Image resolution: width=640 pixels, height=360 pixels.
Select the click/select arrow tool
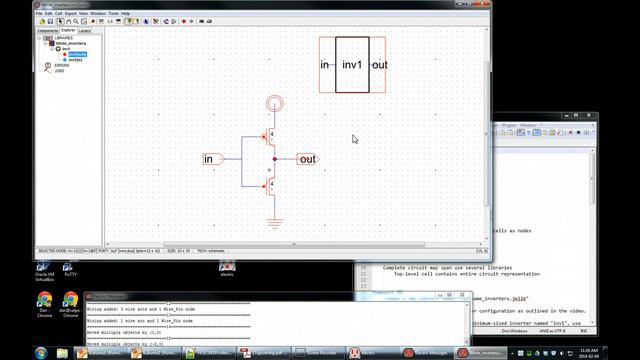click(x=60, y=21)
